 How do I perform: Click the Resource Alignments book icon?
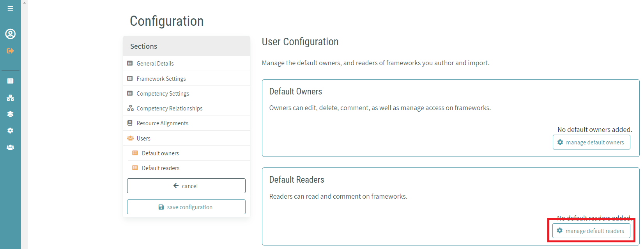click(x=130, y=123)
